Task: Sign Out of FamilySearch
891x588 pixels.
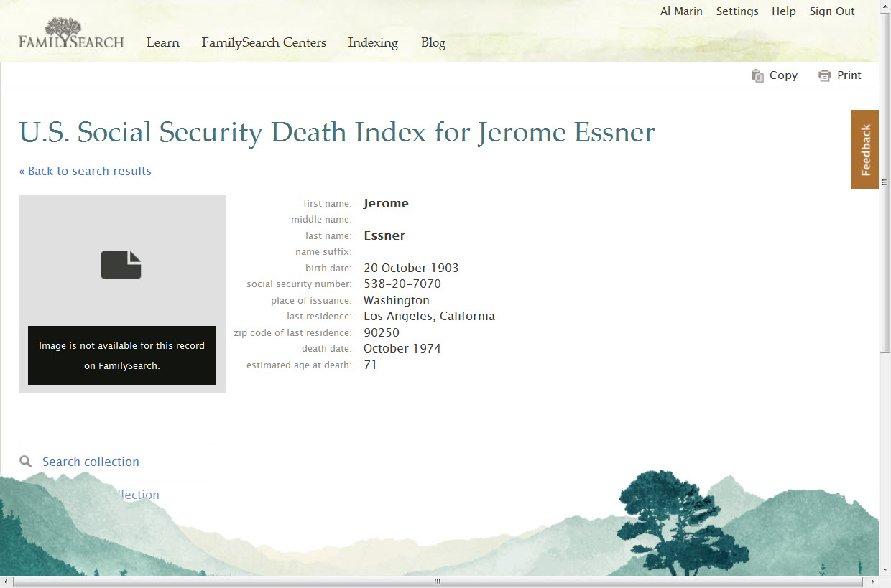Action: 832,11
